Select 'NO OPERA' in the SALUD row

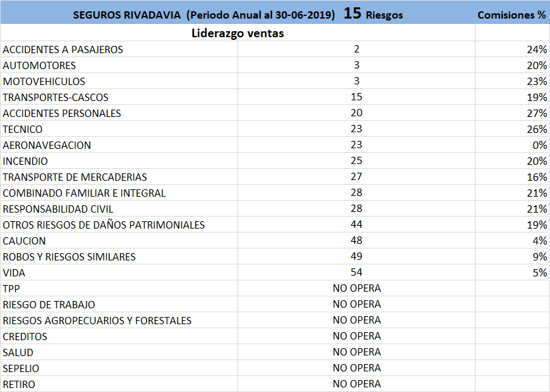click(x=356, y=351)
